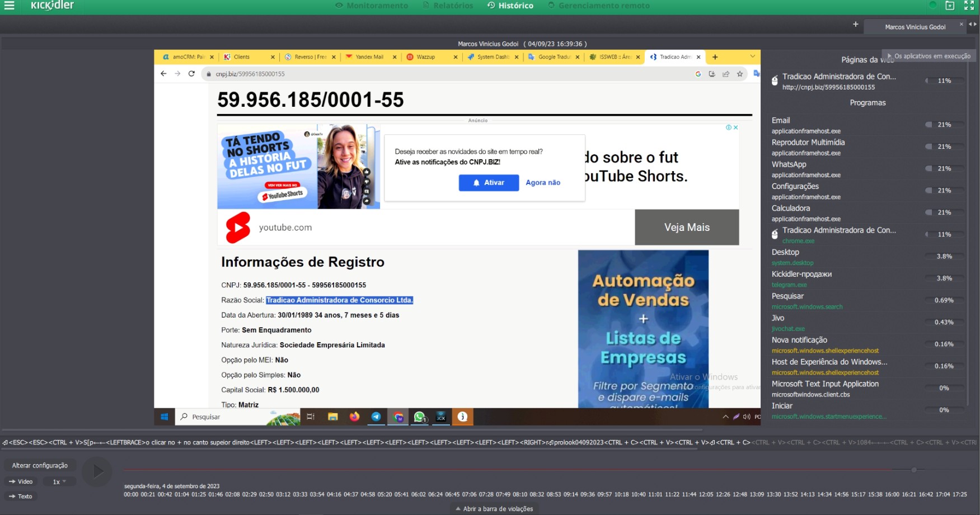Image resolution: width=980 pixels, height=515 pixels.
Task: Click the volume icon in system tray
Action: coord(747,417)
